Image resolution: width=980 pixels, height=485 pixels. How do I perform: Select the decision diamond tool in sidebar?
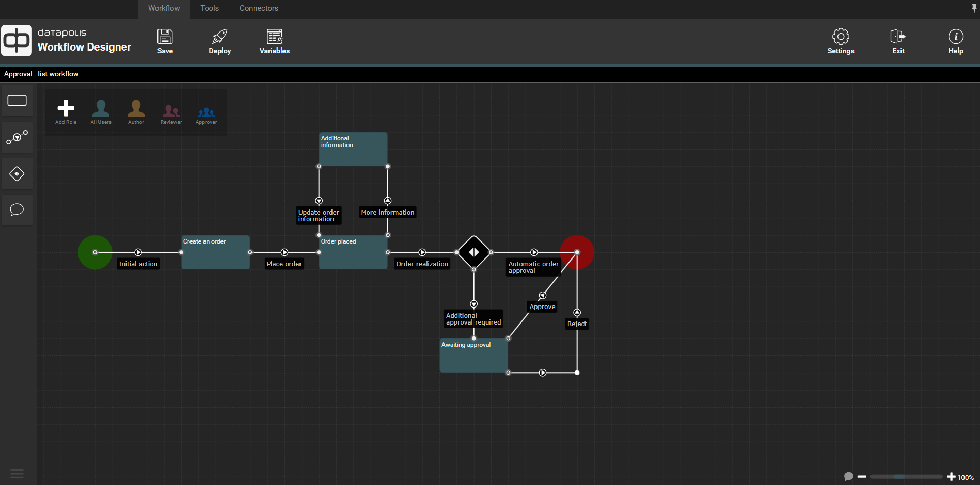(17, 174)
